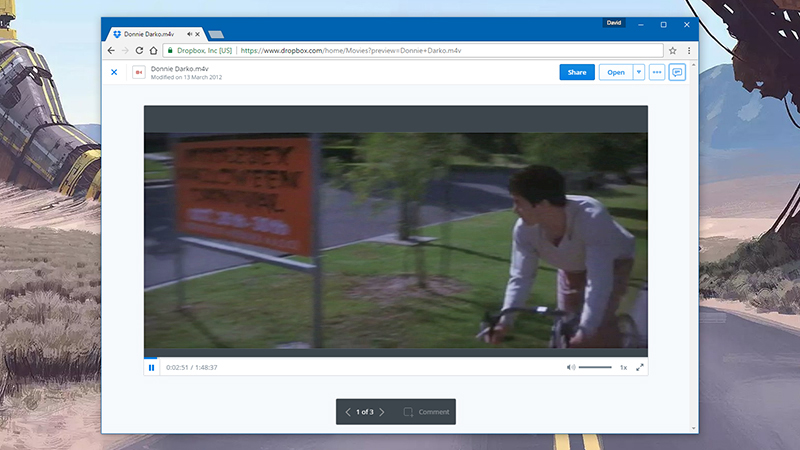The width and height of the screenshot is (800, 450).
Task: Click the Donnie Darko.m4v file name
Action: pos(180,68)
